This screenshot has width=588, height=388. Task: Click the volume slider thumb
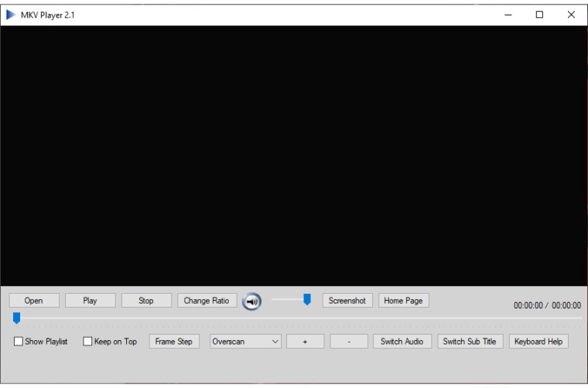(x=306, y=299)
